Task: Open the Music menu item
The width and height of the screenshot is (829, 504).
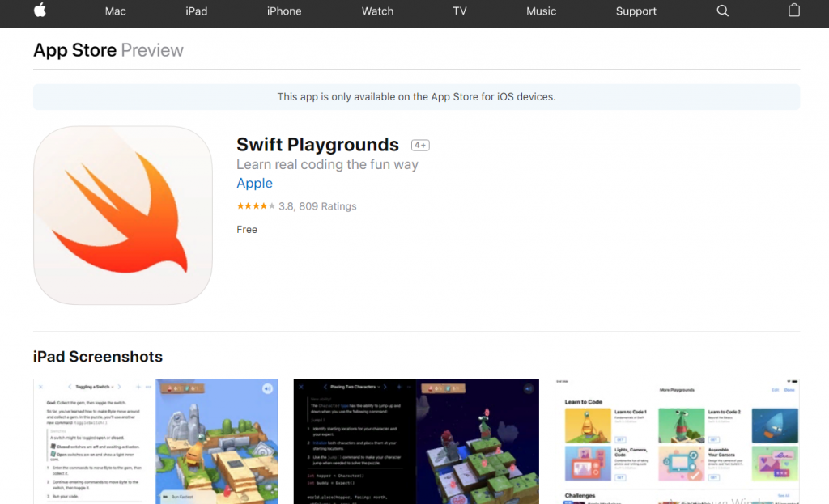Action: [x=541, y=11]
